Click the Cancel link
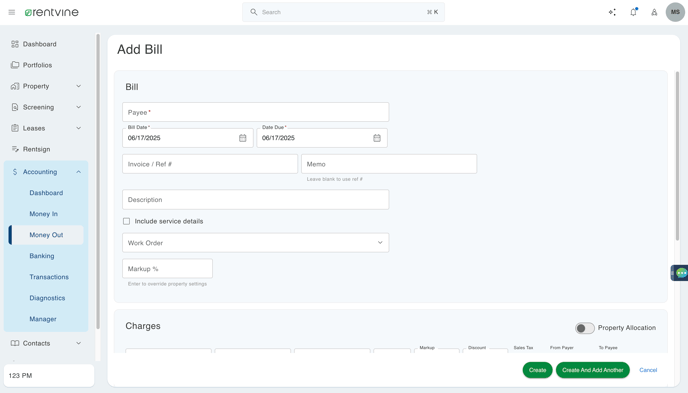The width and height of the screenshot is (688, 393). point(648,370)
